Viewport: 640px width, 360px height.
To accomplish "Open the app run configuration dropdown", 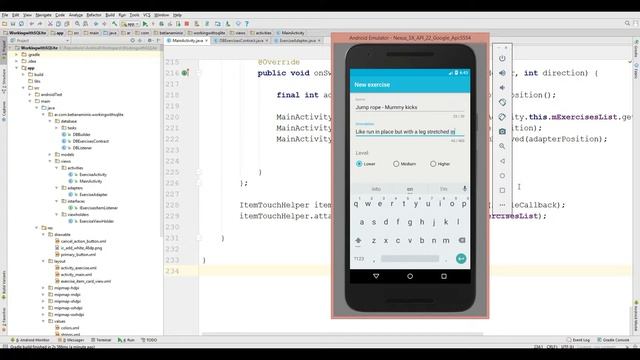I will click(x=130, y=24).
